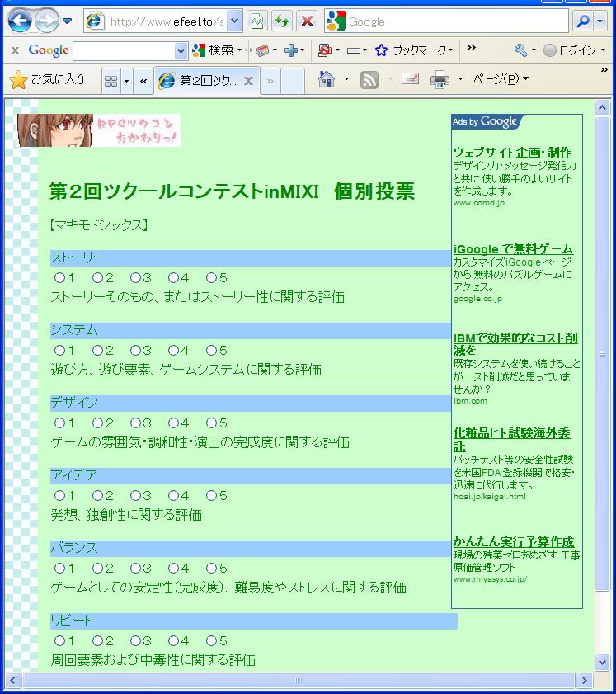Open Google toolbar wrench settings
This screenshot has width=616, height=694.
tap(520, 50)
